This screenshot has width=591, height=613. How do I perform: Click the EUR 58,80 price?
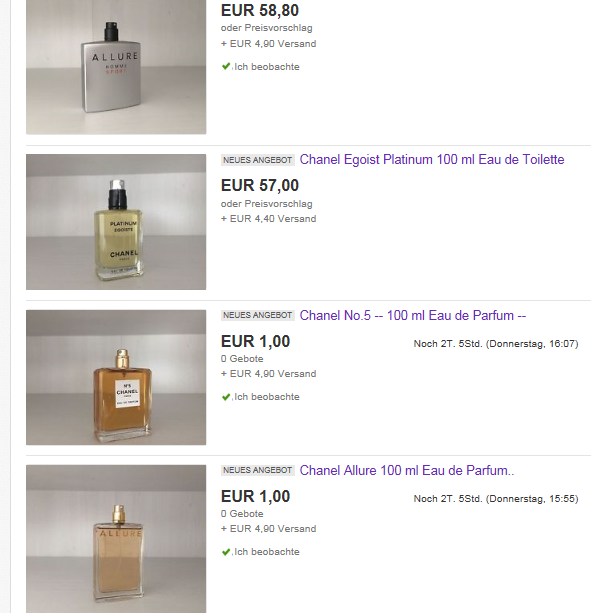click(260, 11)
